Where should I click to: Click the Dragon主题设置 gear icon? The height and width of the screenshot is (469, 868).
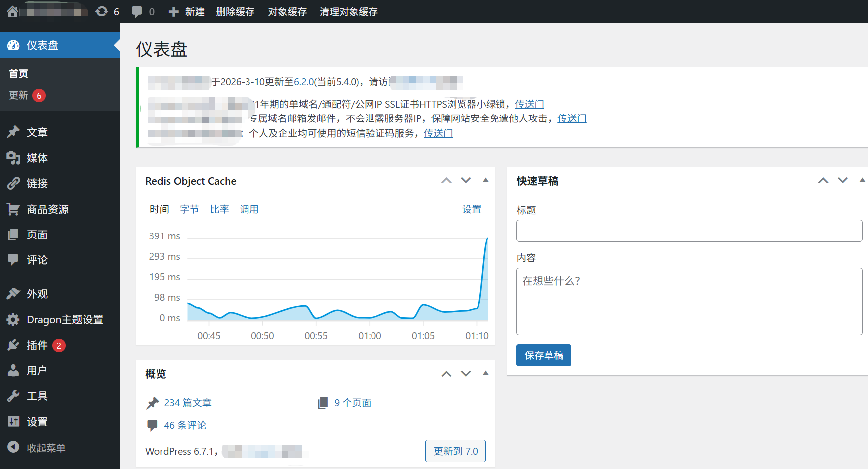[13, 319]
